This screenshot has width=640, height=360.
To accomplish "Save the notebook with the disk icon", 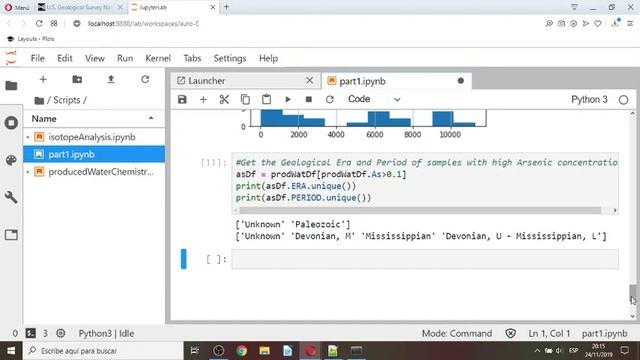I will (182, 99).
